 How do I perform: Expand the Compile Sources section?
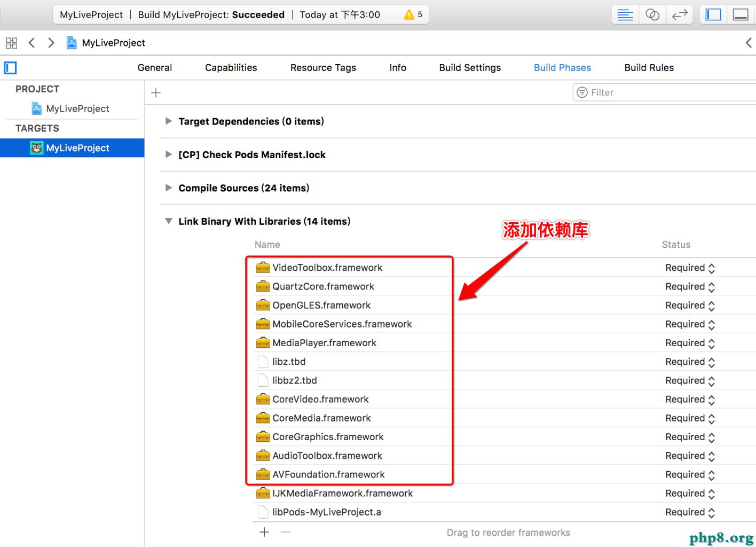pyautogui.click(x=169, y=188)
